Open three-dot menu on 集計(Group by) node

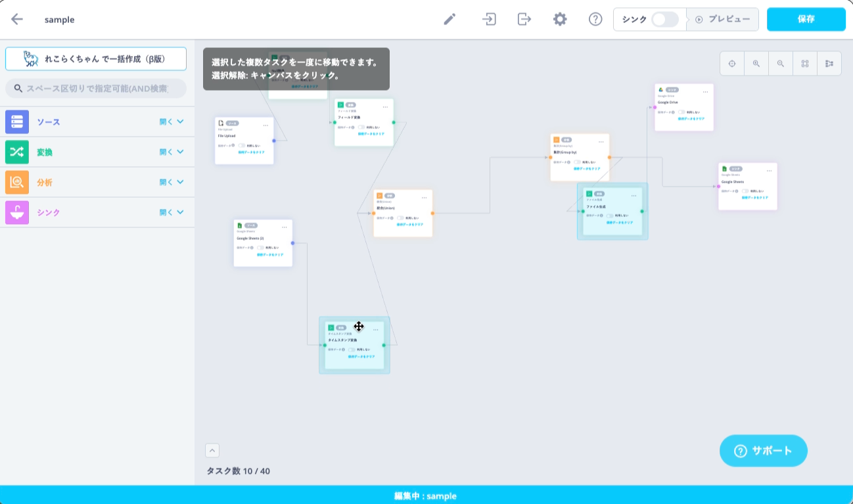coord(601,141)
